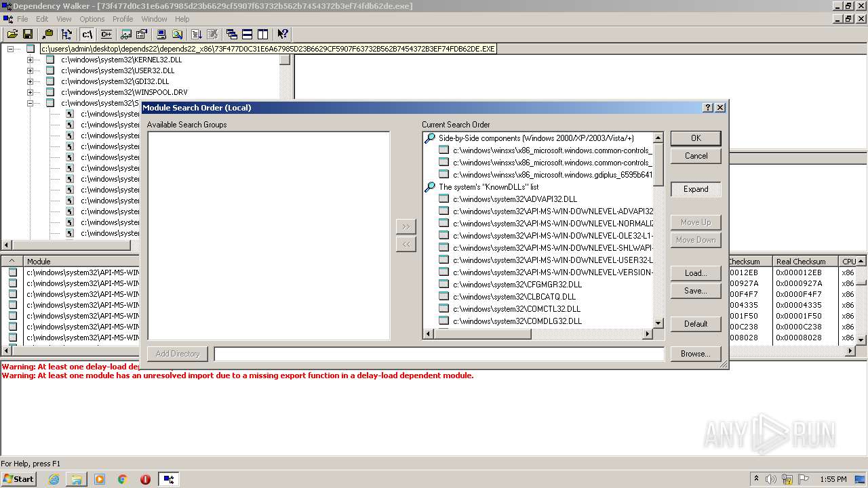Viewport: 868px width, 488px height.
Task: Select API-MS-WIN-DOWNLEVEL-OLE32 entry in search order
Action: [x=552, y=236]
